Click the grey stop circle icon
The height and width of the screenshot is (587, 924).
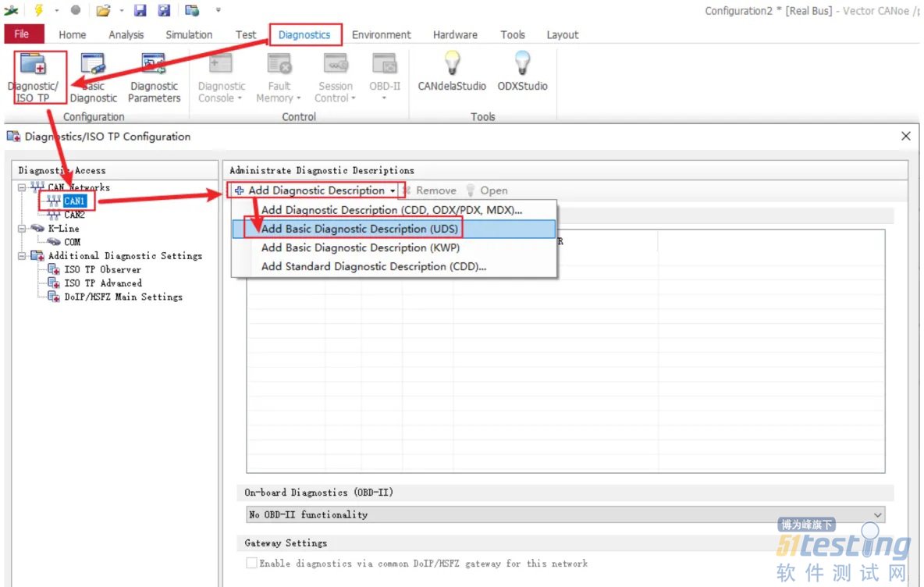click(x=76, y=10)
